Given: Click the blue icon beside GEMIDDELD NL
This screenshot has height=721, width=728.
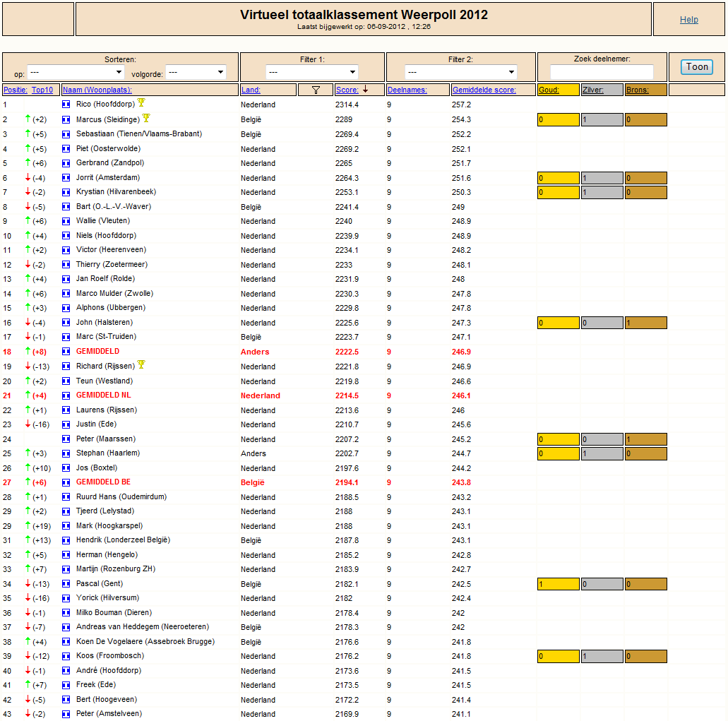Looking at the screenshot, I should [x=66, y=395].
